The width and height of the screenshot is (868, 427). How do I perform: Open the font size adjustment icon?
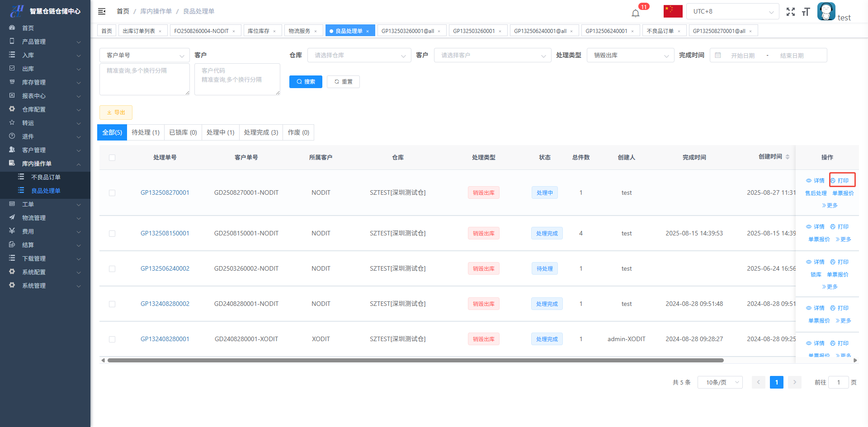(x=806, y=12)
